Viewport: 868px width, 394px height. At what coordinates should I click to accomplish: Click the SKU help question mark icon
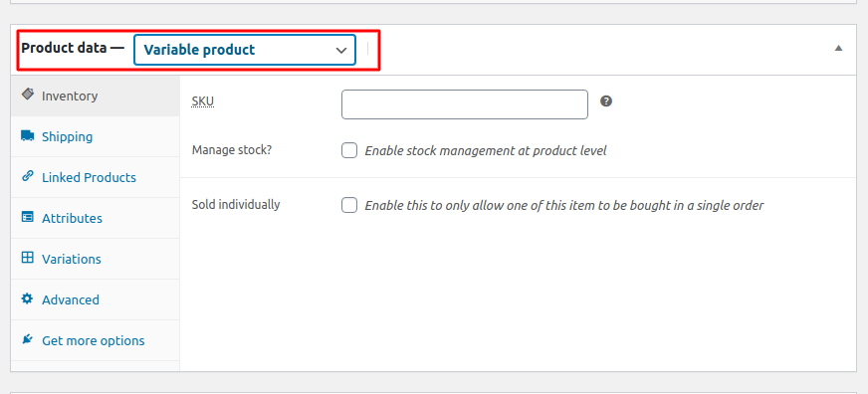click(606, 101)
